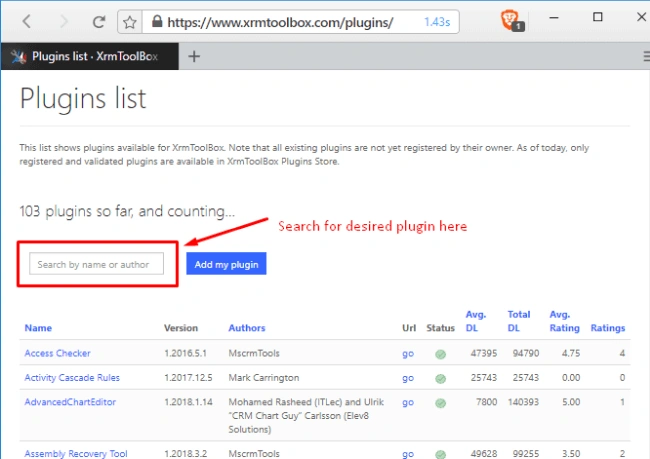The width and height of the screenshot is (650, 459).
Task: Open the AdvancedChartEditor plugin link
Action: pyautogui.click(x=70, y=402)
